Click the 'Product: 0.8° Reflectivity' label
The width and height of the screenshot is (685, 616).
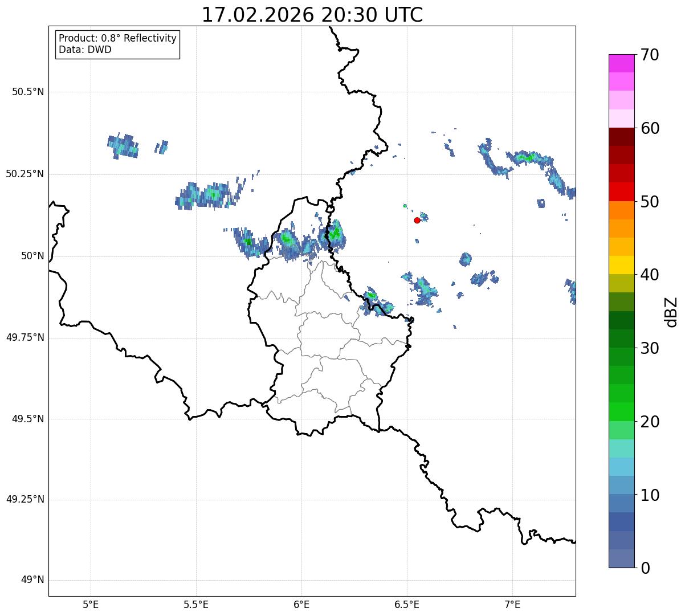pos(118,38)
